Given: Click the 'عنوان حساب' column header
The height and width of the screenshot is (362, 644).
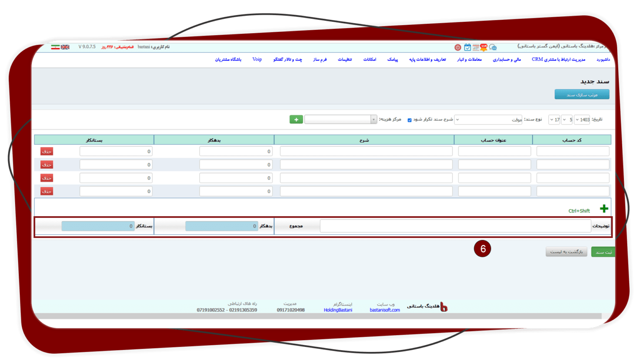Looking at the screenshot, I should [493, 140].
